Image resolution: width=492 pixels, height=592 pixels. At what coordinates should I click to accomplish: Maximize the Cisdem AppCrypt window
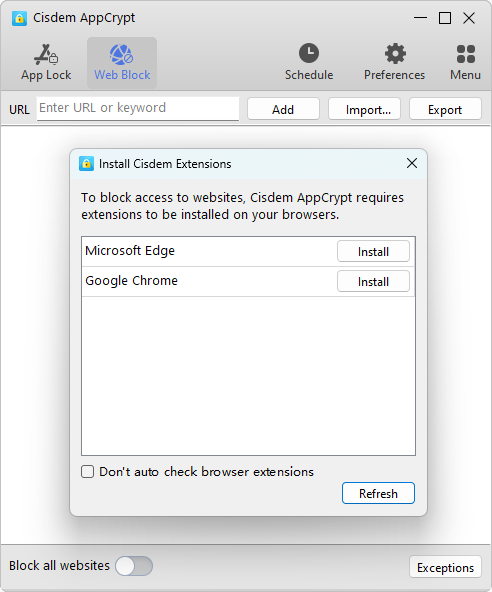(445, 18)
